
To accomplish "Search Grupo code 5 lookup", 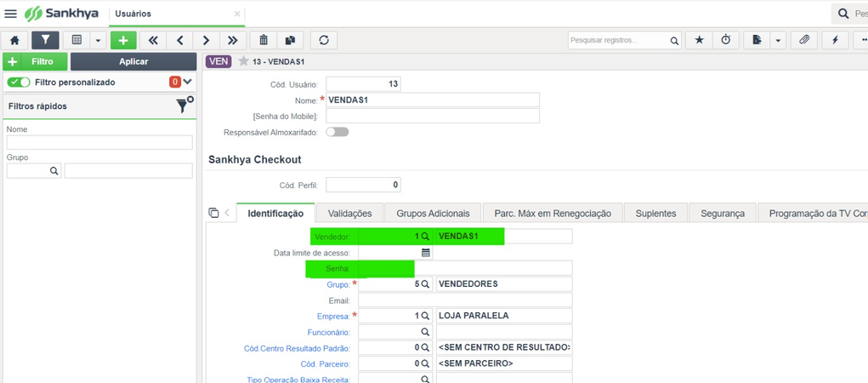I will [425, 284].
